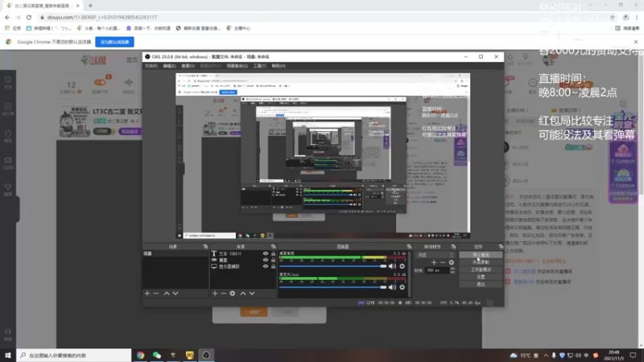Click the stop streaming button in Controls

click(481, 255)
